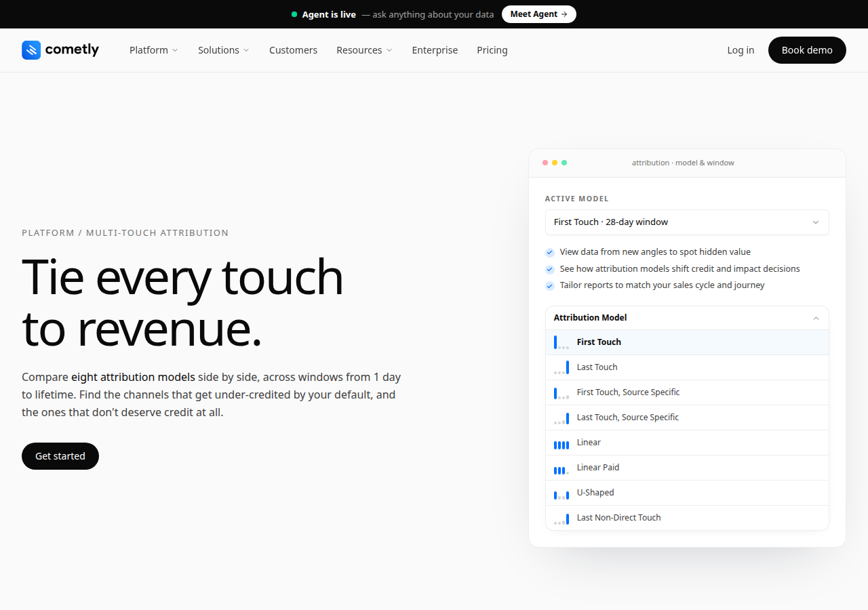This screenshot has height=610, width=868.
Task: Expand the Platform nav menu
Action: pos(154,50)
